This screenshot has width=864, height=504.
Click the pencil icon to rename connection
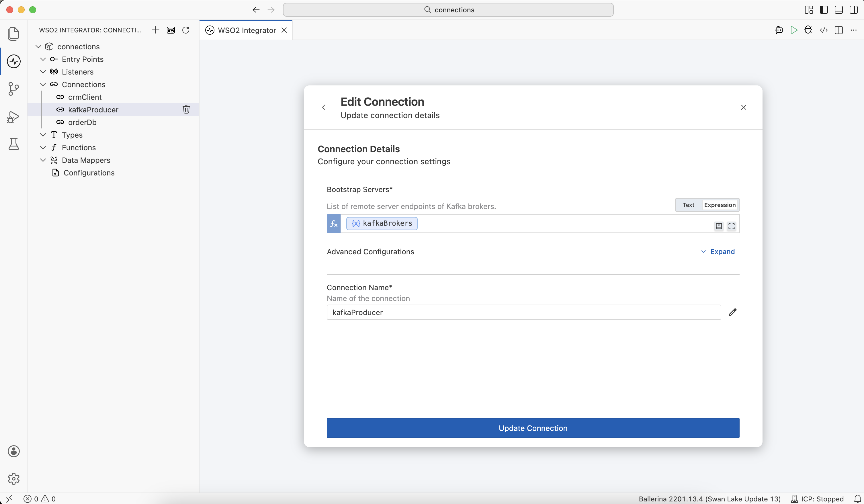pyautogui.click(x=733, y=312)
